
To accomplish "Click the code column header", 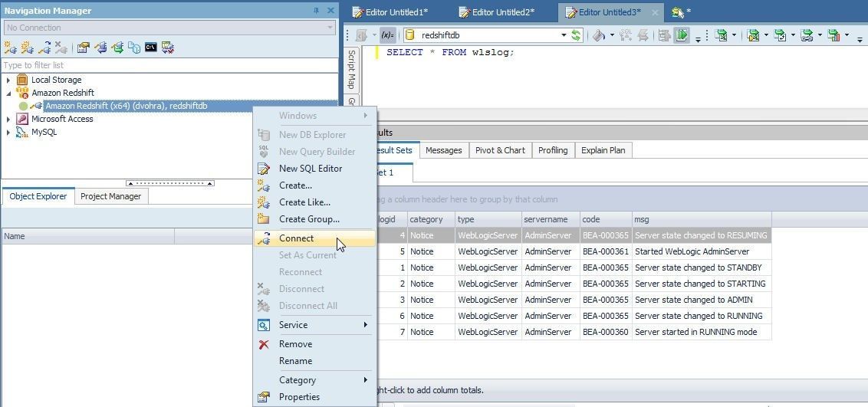I will coord(606,219).
